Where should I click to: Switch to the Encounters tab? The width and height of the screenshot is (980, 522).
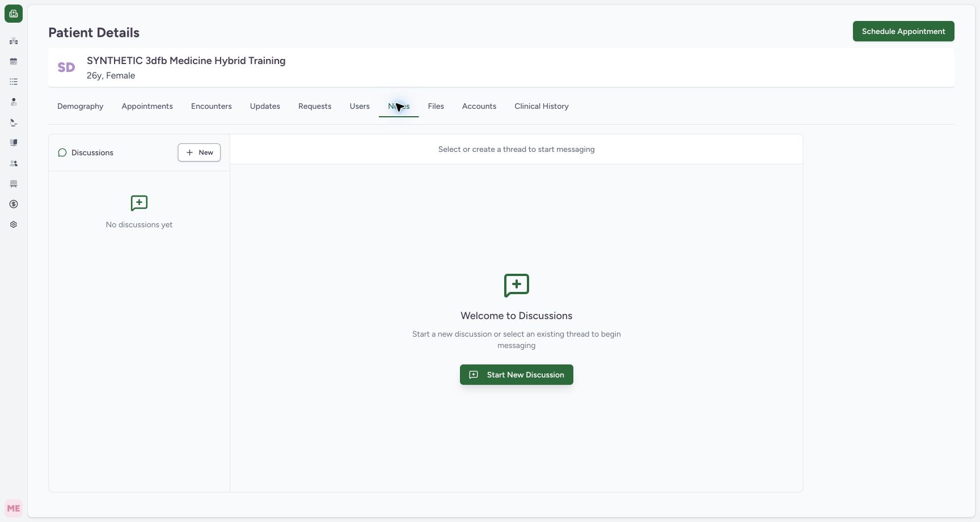[212, 106]
